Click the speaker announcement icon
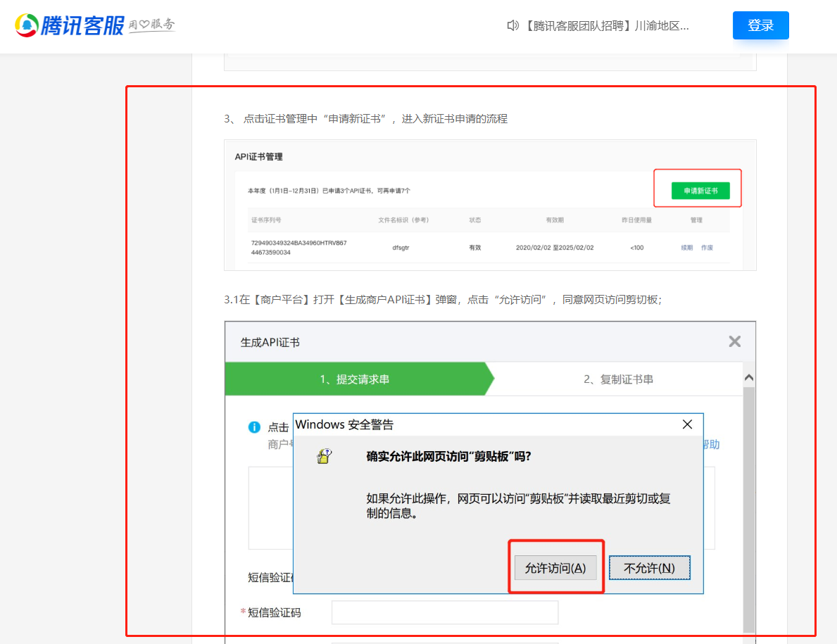 [513, 26]
